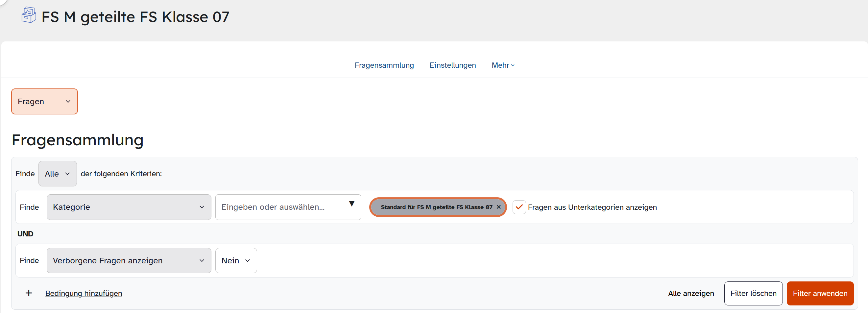The image size is (868, 313).
Task: Expand the Alle match-type dropdown
Action: coord(58,174)
